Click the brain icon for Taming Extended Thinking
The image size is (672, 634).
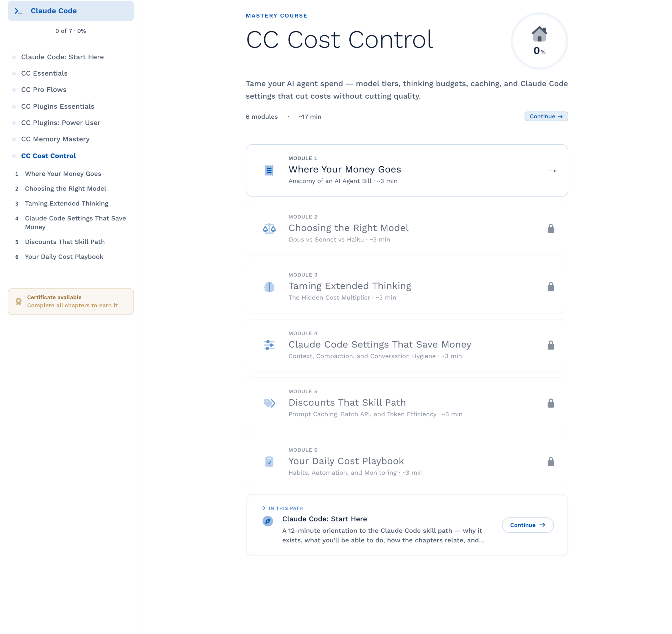(269, 287)
